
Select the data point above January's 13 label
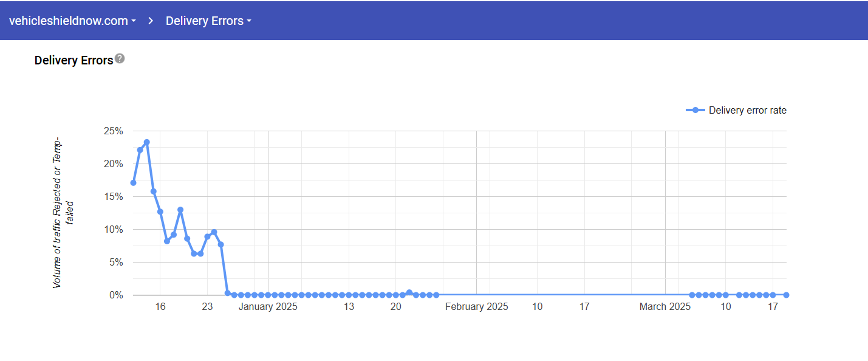(349, 295)
